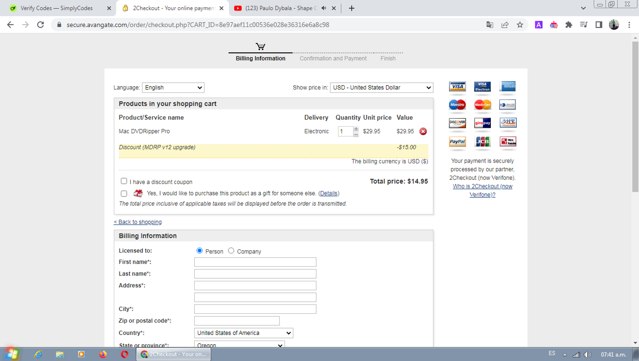Open a new browser tab
639x361 pixels.
click(351, 8)
